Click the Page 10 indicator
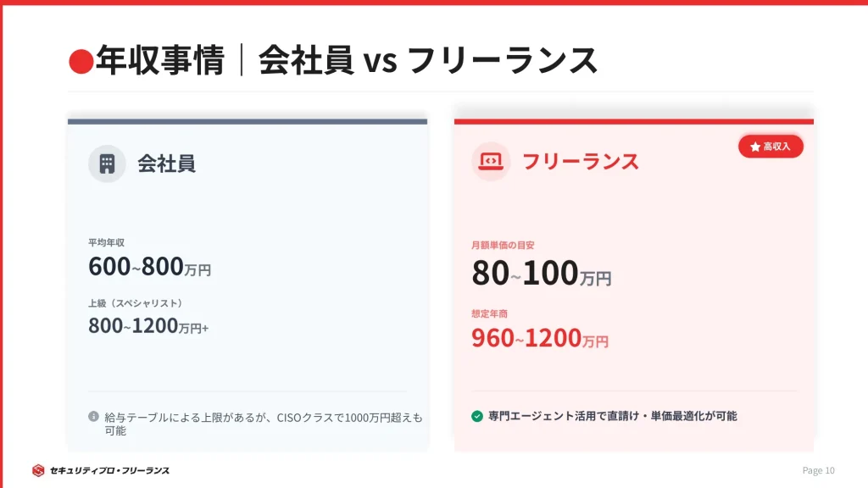 click(818, 470)
